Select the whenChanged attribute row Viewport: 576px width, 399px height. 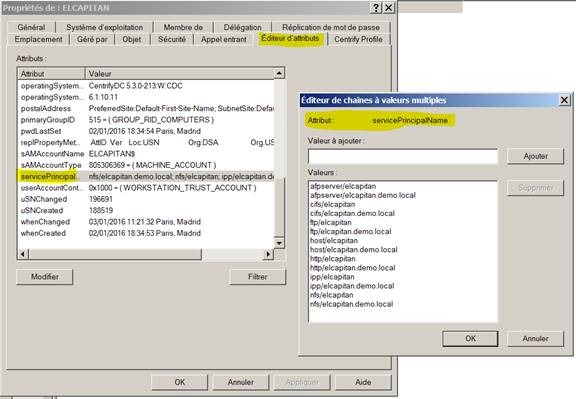tap(145, 222)
